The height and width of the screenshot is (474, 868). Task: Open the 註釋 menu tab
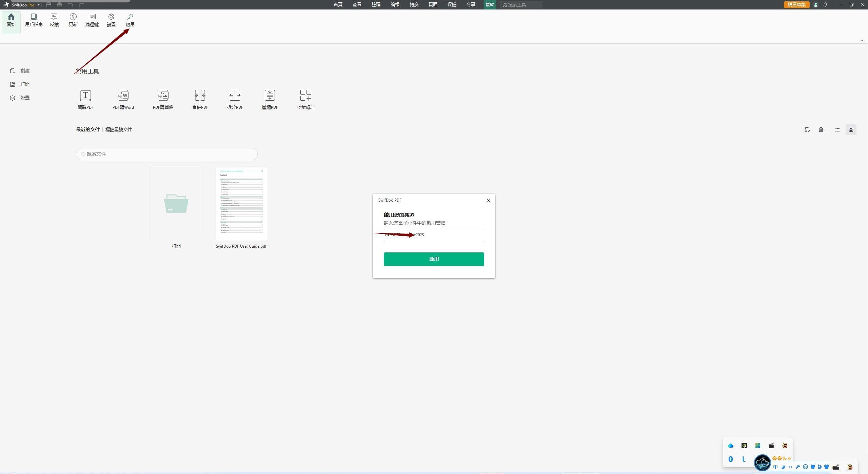point(376,5)
